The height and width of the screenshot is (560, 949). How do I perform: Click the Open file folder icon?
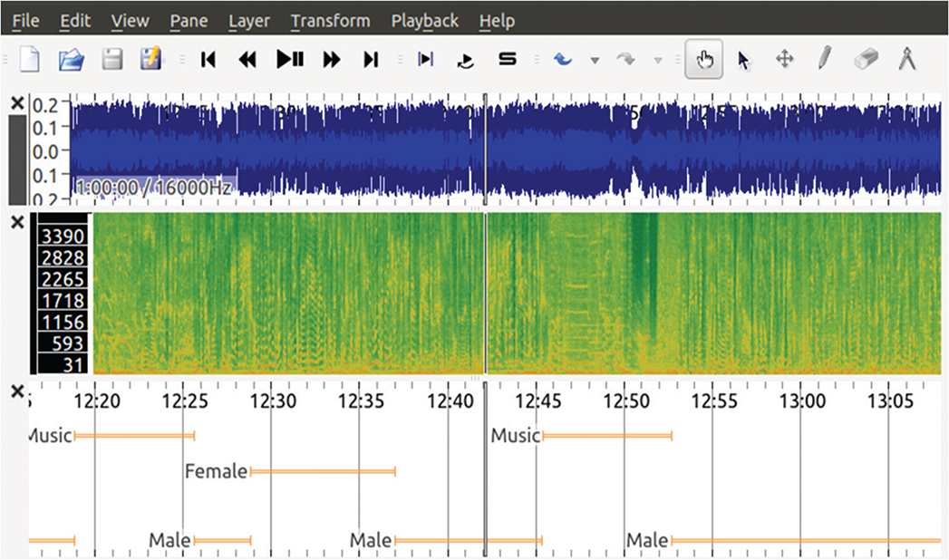(71, 60)
